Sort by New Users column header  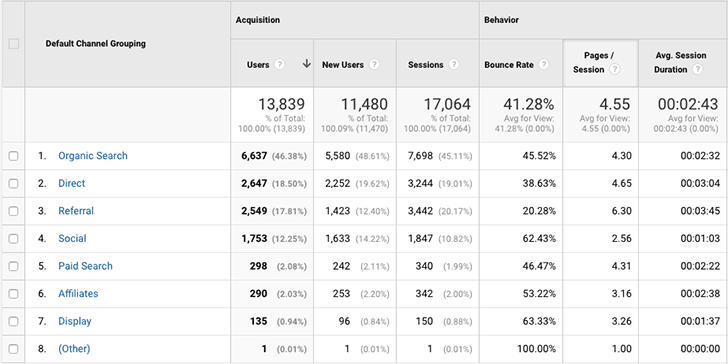pyautogui.click(x=343, y=65)
